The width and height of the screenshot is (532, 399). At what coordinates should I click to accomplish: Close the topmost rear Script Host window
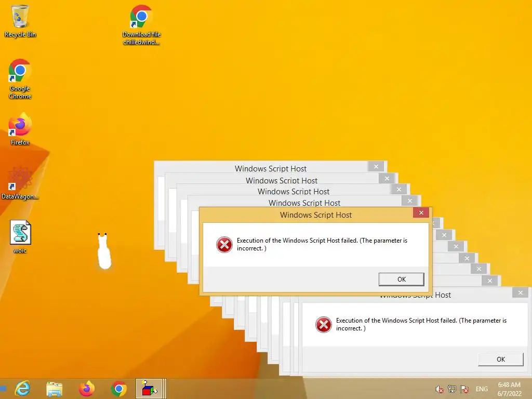click(x=376, y=166)
